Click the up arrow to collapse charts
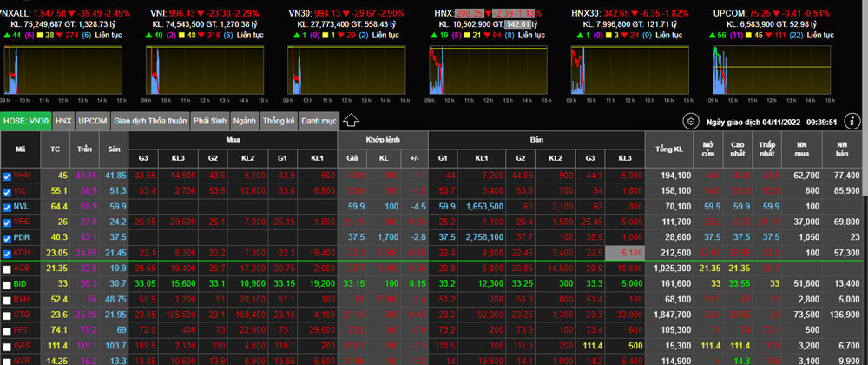The width and height of the screenshot is (868, 365). (352, 121)
